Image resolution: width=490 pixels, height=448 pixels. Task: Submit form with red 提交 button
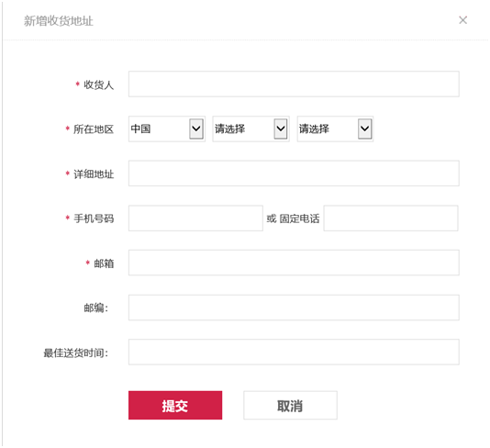click(175, 406)
